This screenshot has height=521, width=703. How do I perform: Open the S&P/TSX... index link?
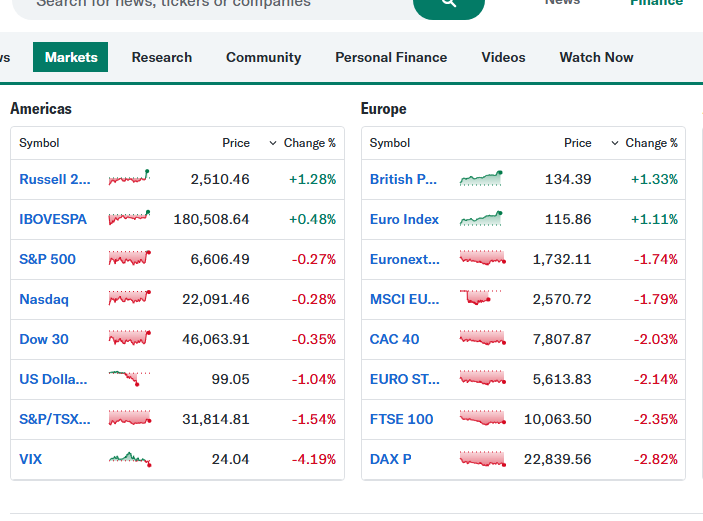pyautogui.click(x=55, y=419)
